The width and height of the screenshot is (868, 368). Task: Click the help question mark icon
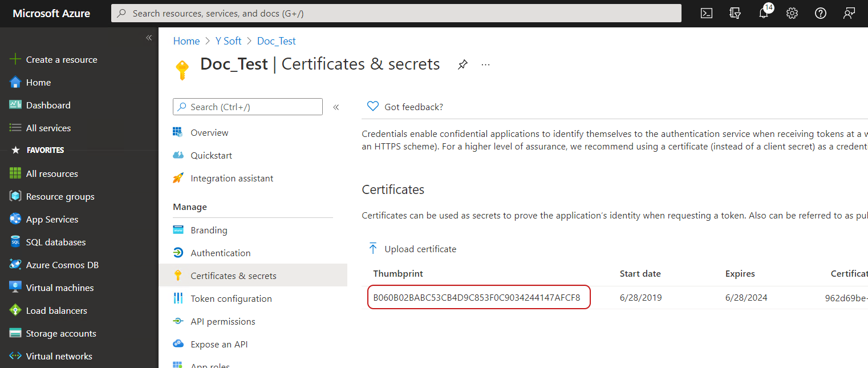[x=821, y=13]
